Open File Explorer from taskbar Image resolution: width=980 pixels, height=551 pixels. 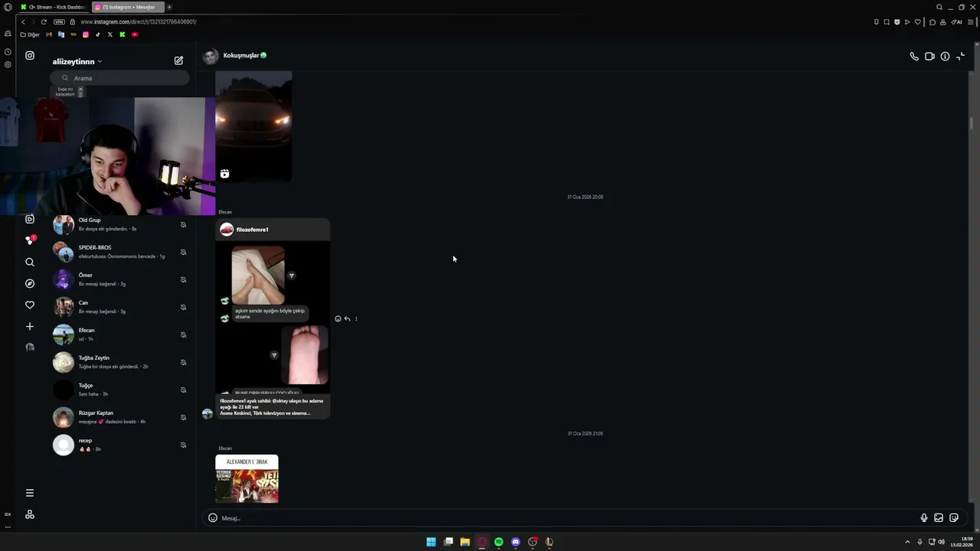[x=465, y=542]
